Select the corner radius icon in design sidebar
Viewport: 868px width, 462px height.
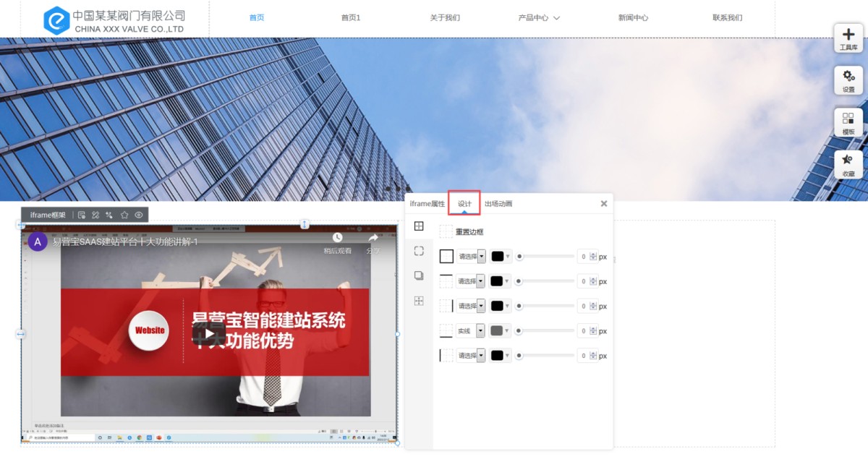[419, 251]
